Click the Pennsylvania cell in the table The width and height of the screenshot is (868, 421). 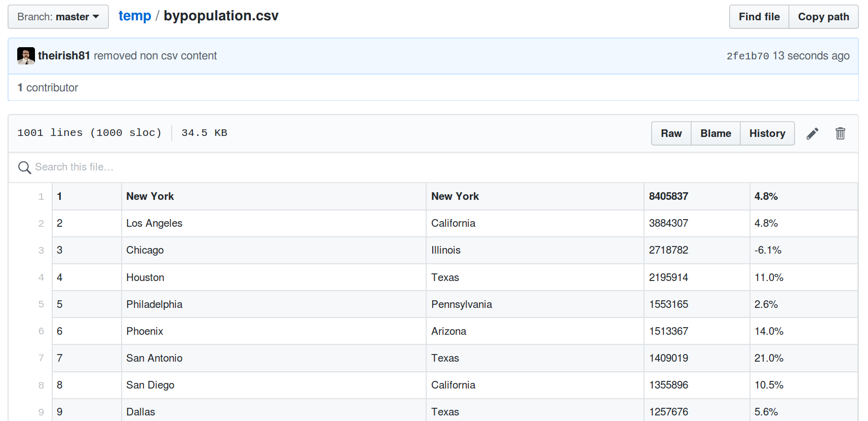(461, 304)
